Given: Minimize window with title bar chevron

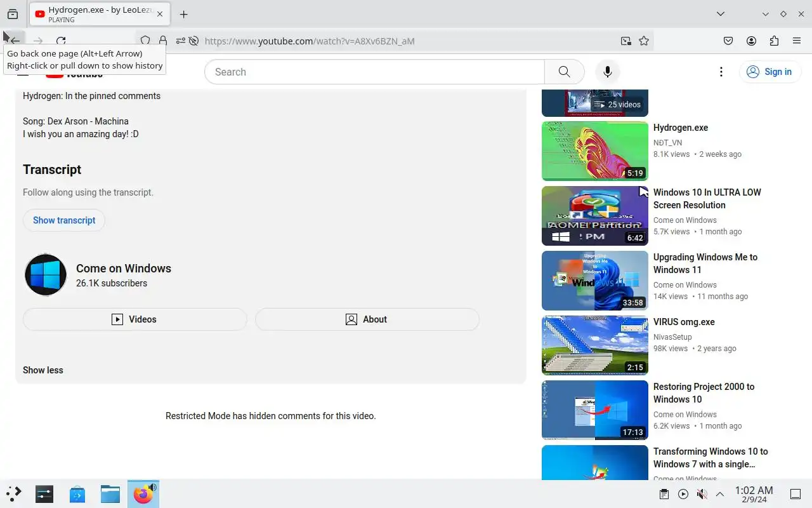Looking at the screenshot, I should 766,14.
